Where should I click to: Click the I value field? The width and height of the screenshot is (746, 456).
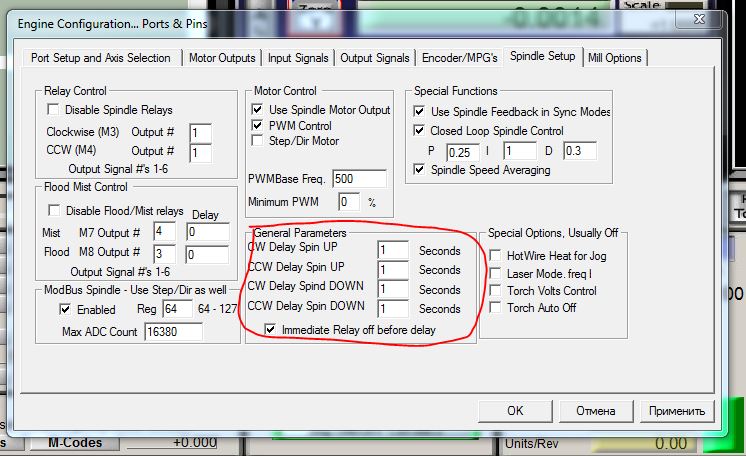point(520,151)
